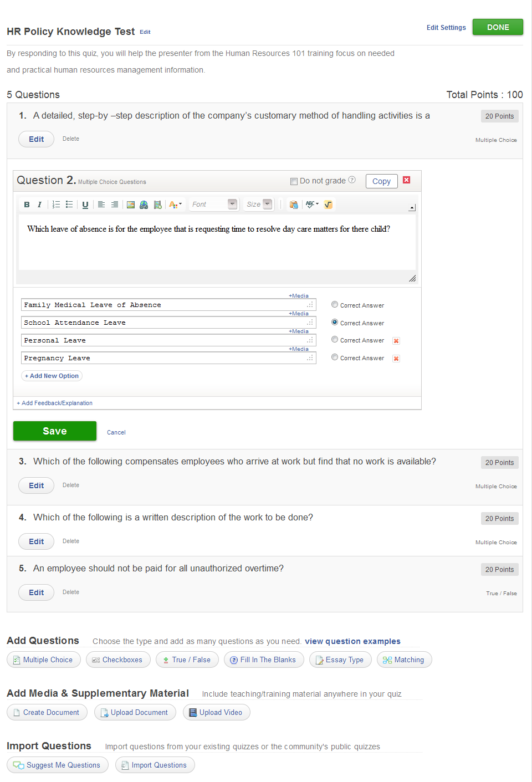Enable the Do not grade checkbox
Viewport: 532px width, 782px height.
coord(294,181)
